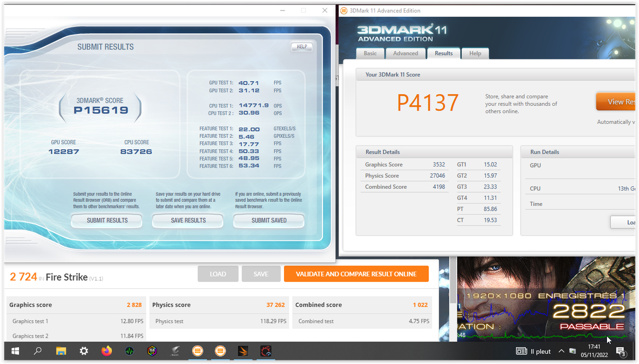Click the SUBMIT RESULTS button

point(107,220)
